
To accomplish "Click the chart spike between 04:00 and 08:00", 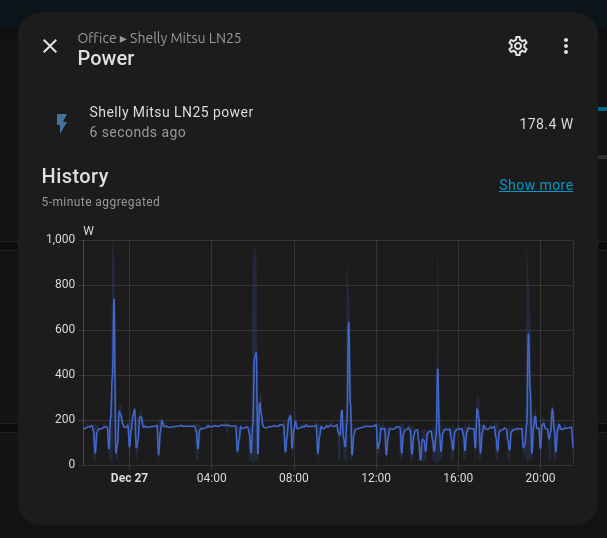I will click(x=256, y=354).
